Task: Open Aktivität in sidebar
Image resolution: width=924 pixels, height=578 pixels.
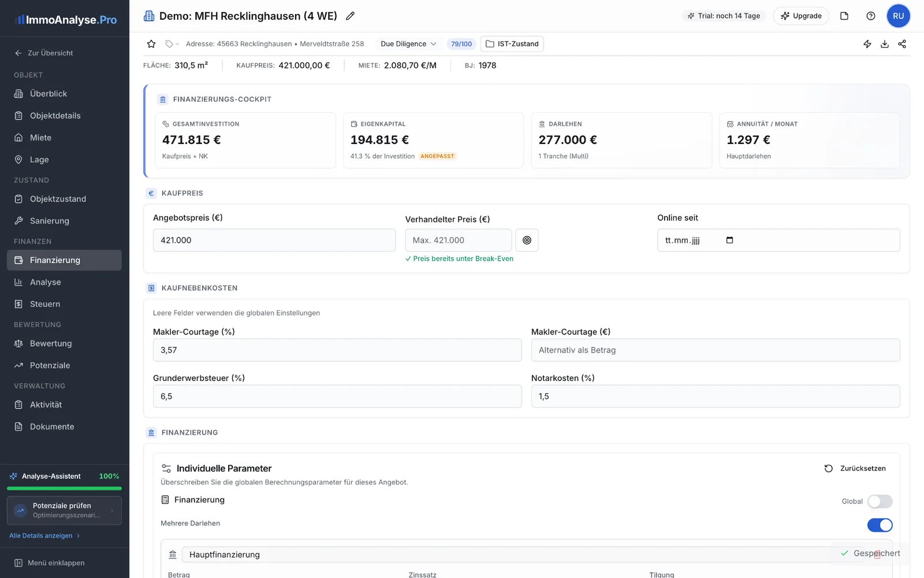Action: click(x=64, y=405)
